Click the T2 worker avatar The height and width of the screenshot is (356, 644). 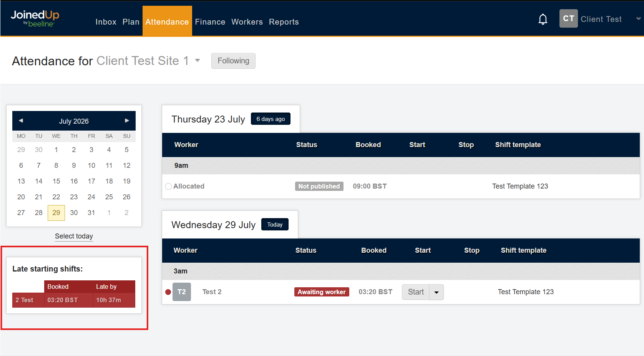pos(182,292)
